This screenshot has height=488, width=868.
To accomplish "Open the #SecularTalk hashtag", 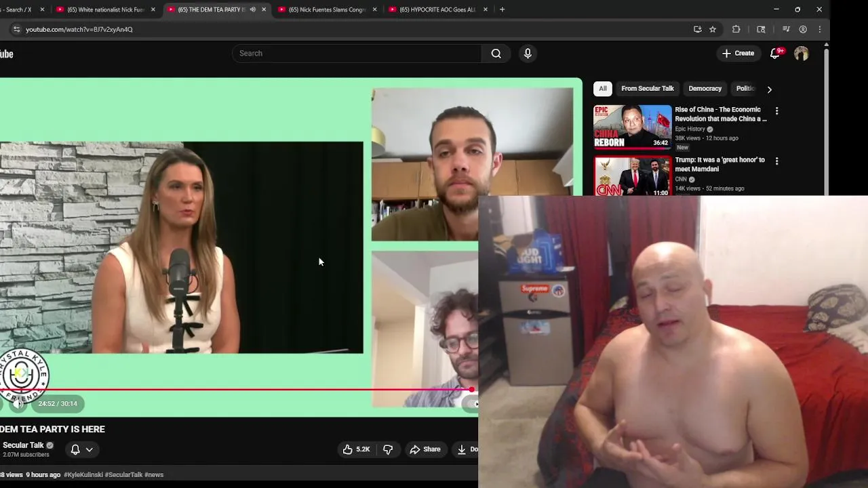I will (x=124, y=475).
